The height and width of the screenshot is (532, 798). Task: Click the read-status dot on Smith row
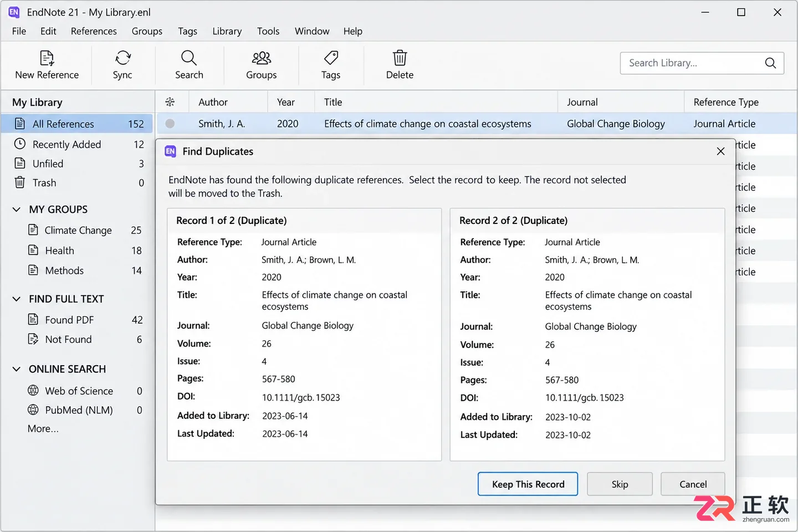point(170,124)
